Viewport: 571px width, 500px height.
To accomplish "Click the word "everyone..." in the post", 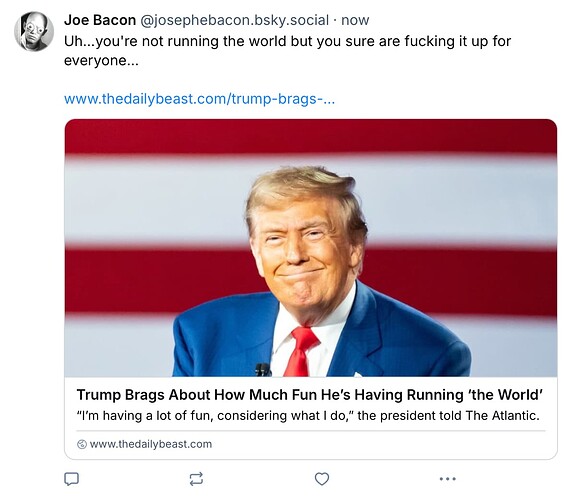I will pos(101,61).
